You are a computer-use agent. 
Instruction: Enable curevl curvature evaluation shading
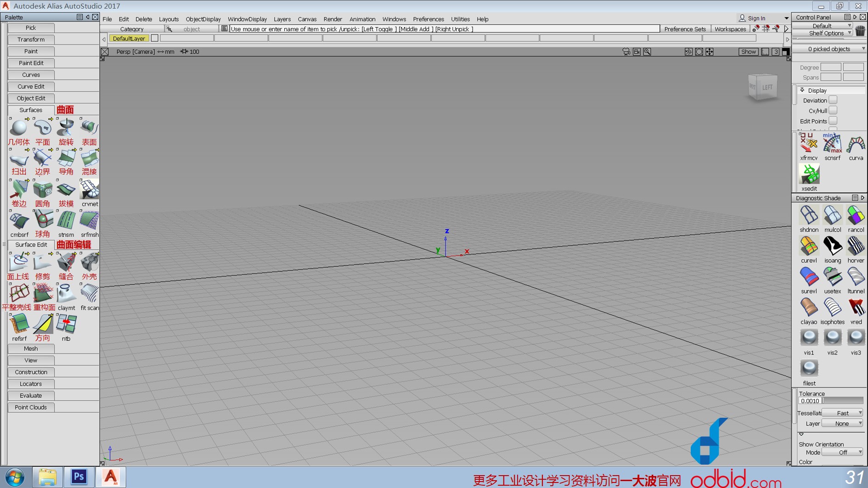[x=809, y=246]
